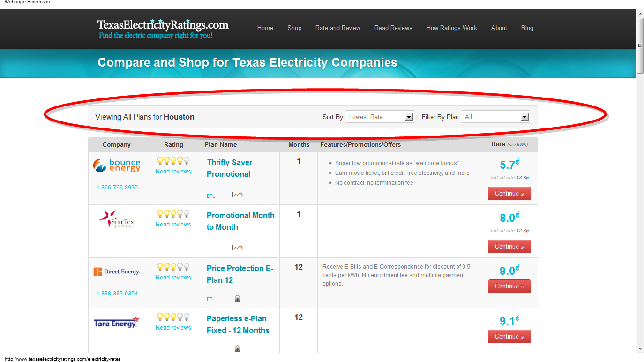Click the No contract, no termination fee bullet
This screenshot has width=644, height=362.
tap(374, 183)
